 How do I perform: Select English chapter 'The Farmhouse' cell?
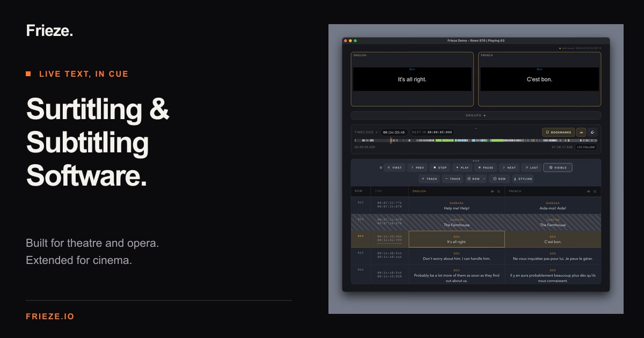point(457,222)
